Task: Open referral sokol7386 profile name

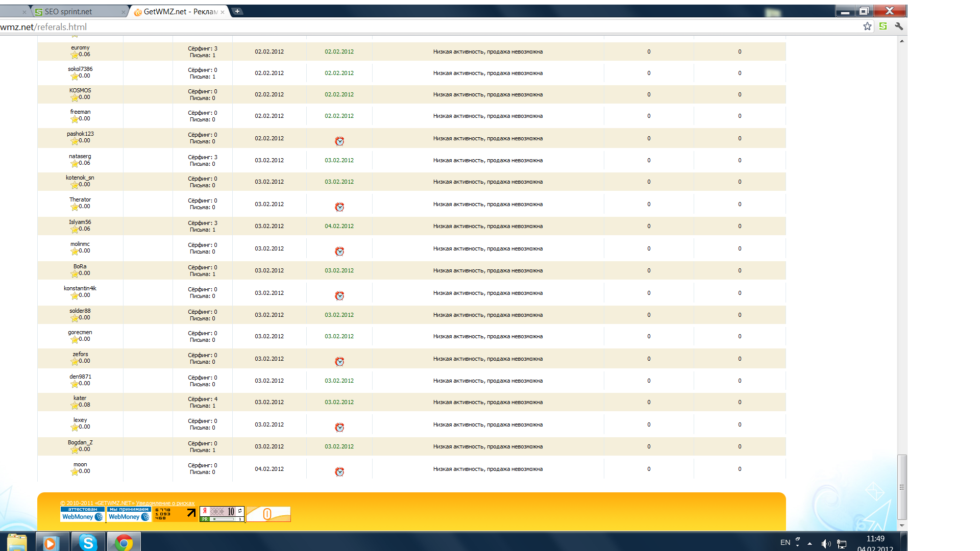Action: 80,69
